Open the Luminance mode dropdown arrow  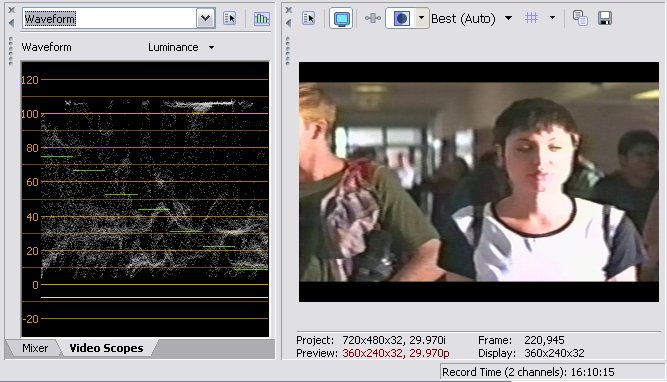211,47
